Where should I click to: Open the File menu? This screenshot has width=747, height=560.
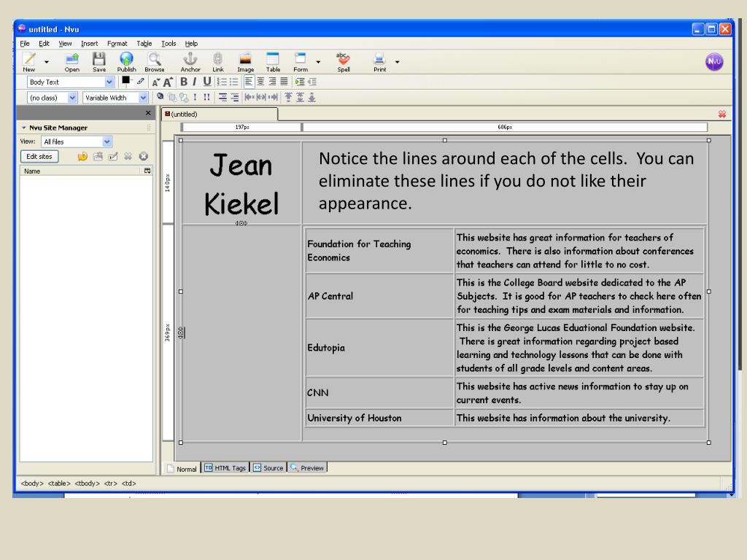tap(25, 43)
